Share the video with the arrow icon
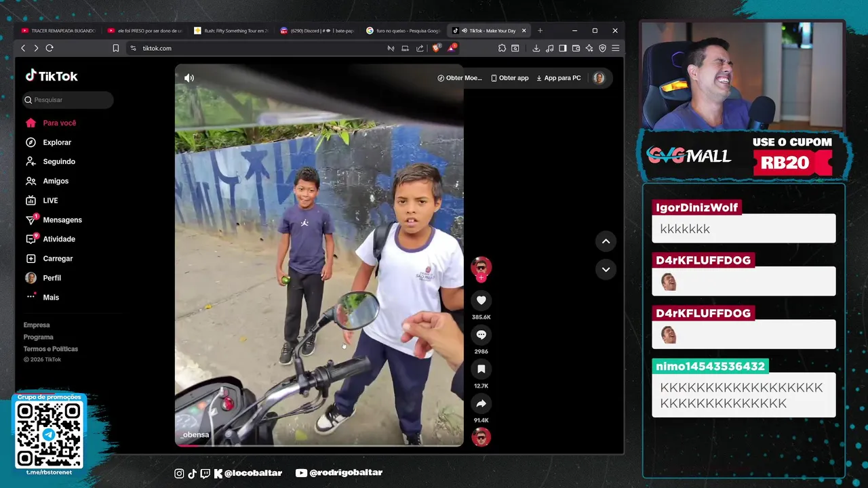868x488 pixels. [x=481, y=403]
